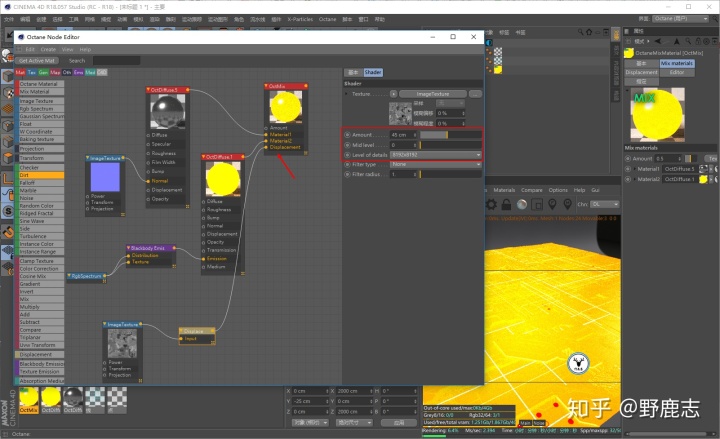
Task: Toggle the Amount animation radio dot
Action: point(348,135)
